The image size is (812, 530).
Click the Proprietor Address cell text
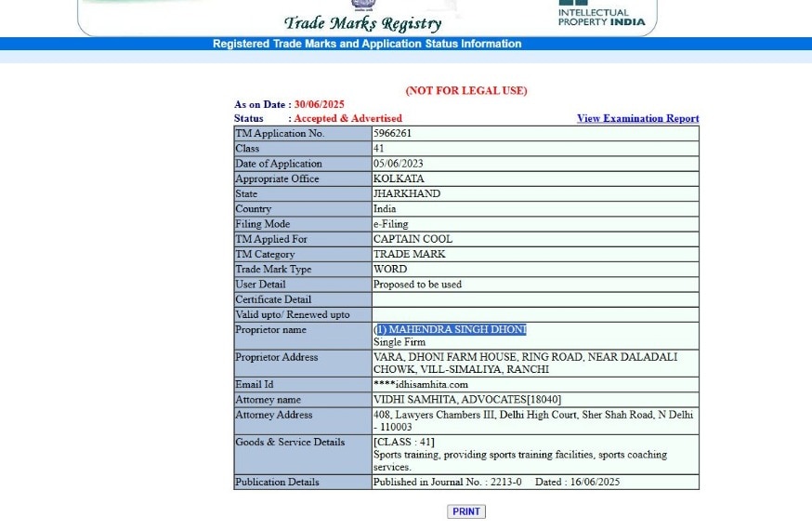525,364
